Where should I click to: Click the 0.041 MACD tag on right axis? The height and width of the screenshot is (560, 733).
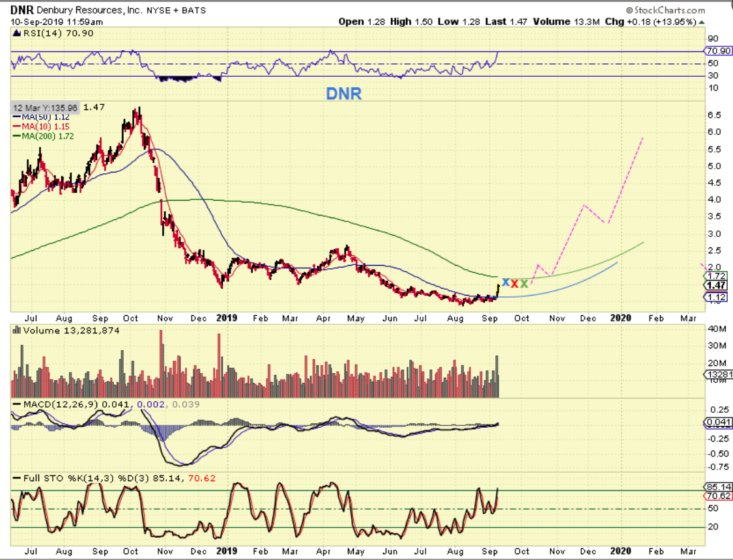point(718,422)
